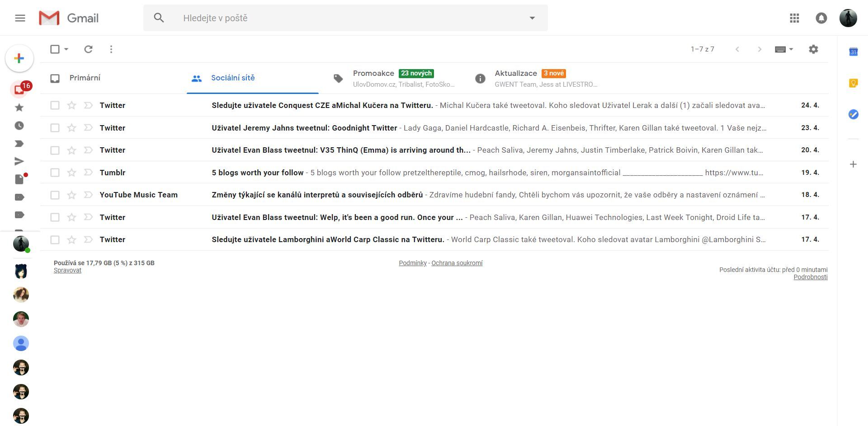Select all conversations with the top checkbox
This screenshot has width=868, height=426.
(54, 49)
